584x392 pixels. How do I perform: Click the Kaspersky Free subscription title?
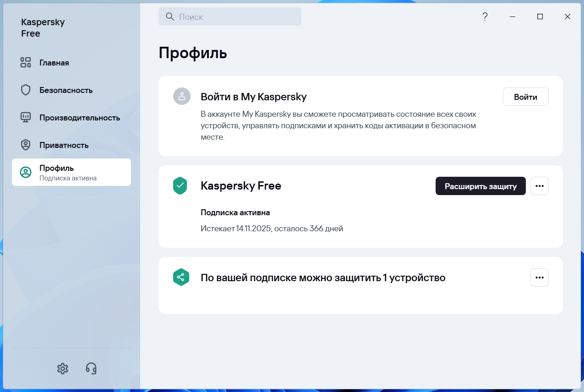click(241, 186)
